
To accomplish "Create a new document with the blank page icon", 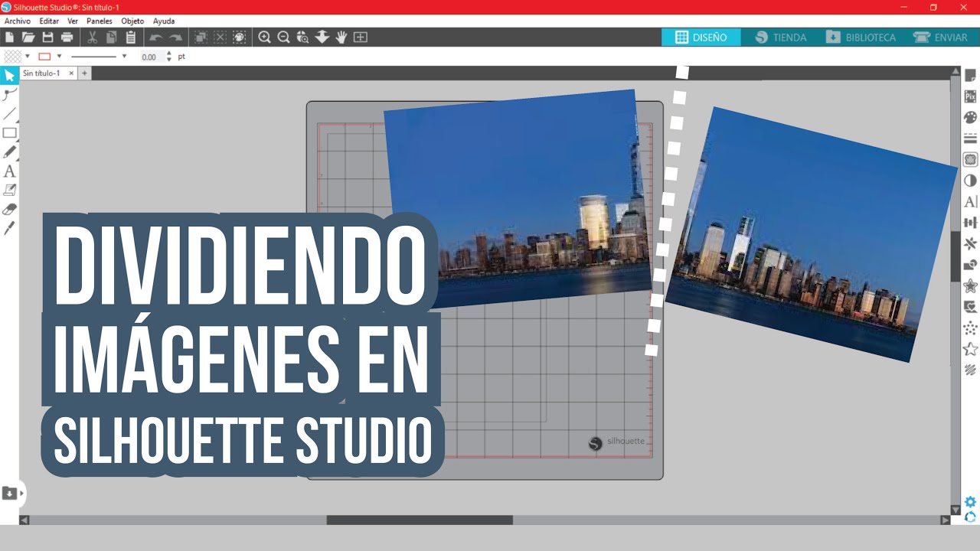I will [x=10, y=37].
